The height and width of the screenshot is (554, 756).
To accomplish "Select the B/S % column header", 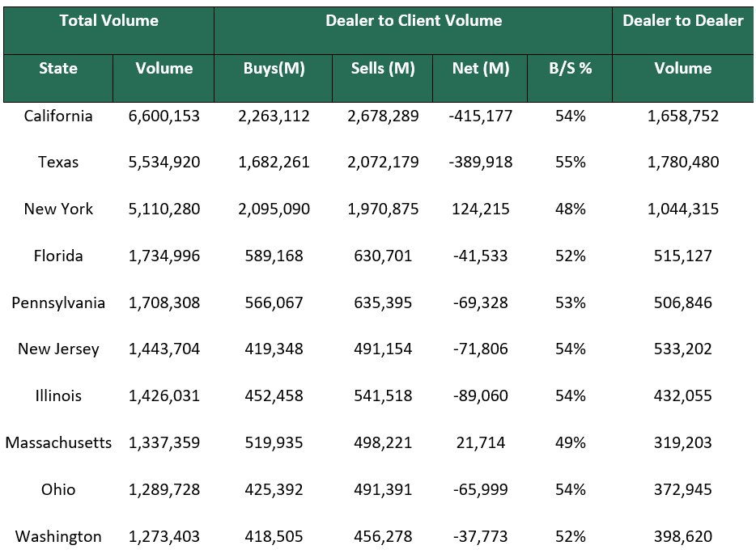I will pyautogui.click(x=571, y=69).
